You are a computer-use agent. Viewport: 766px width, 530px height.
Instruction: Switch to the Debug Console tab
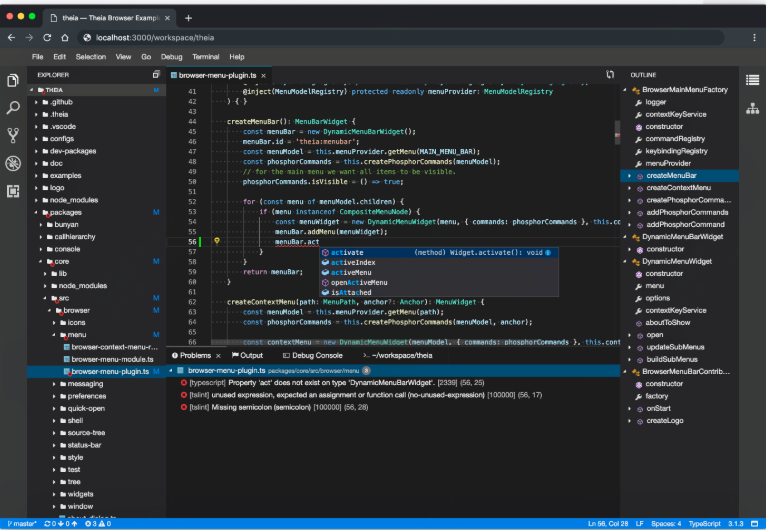316,355
